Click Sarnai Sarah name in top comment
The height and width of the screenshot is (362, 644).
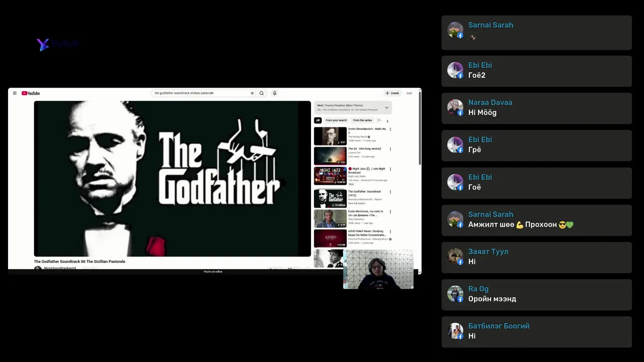click(x=491, y=25)
